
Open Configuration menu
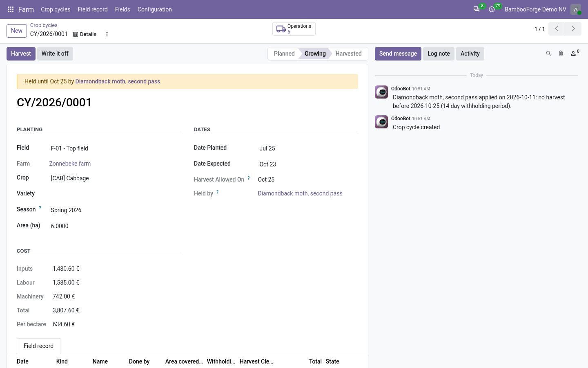click(x=155, y=9)
